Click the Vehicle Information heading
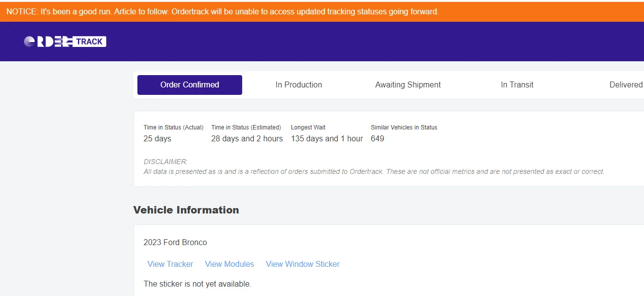The image size is (644, 296). click(x=186, y=210)
